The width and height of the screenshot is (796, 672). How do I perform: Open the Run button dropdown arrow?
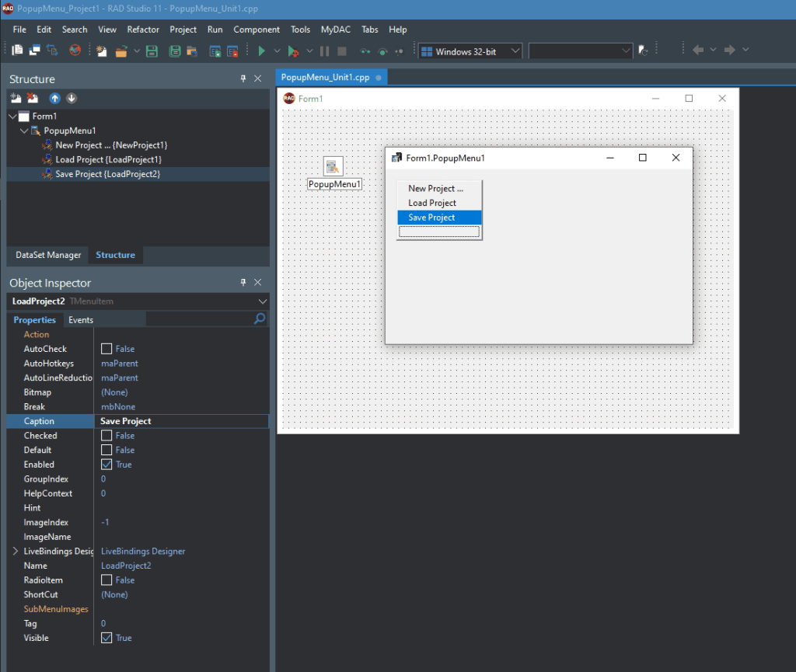click(x=278, y=50)
